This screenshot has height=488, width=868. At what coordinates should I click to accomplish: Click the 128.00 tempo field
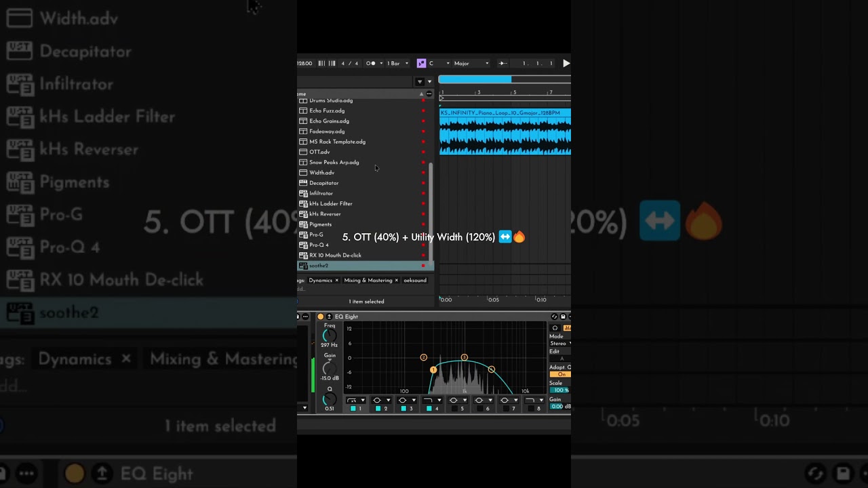click(x=304, y=63)
